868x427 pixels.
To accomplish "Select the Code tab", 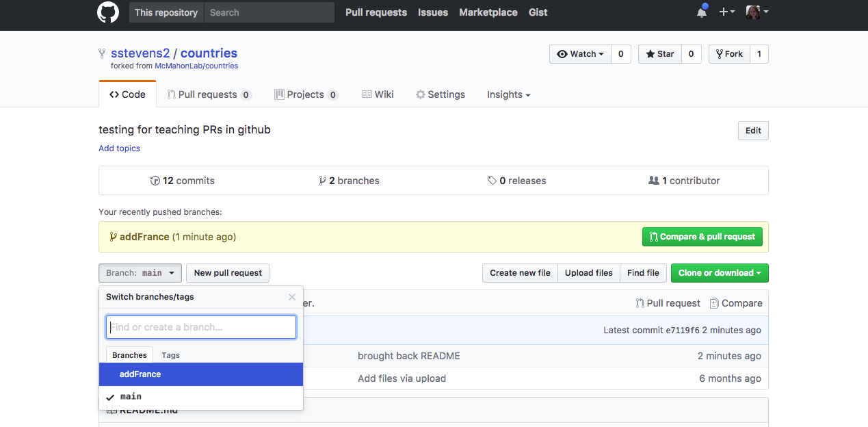I will tap(127, 94).
